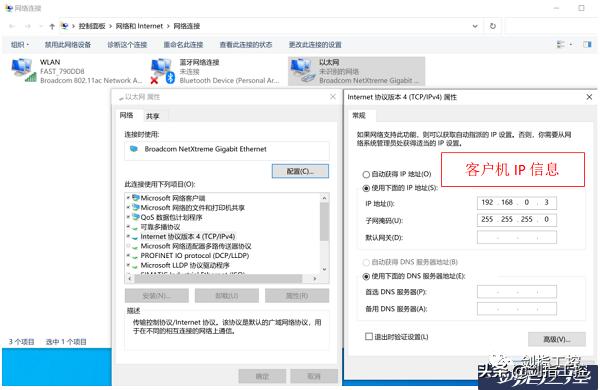Switch to the Networking tab in Ethernet properties

[127, 115]
